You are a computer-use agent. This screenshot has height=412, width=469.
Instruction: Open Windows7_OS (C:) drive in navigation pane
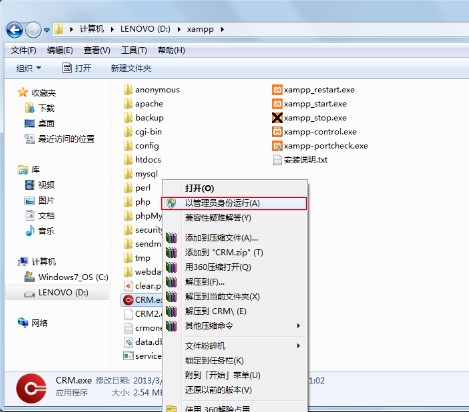pos(66,277)
